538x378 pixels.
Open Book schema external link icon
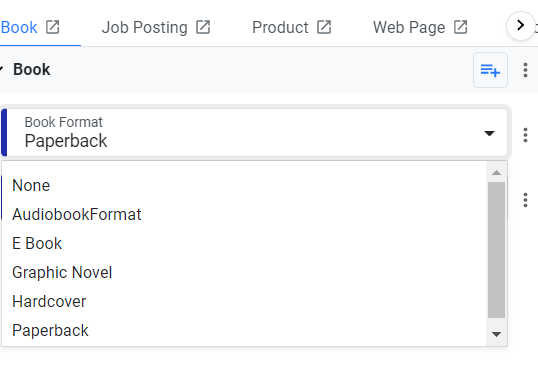coord(53,27)
